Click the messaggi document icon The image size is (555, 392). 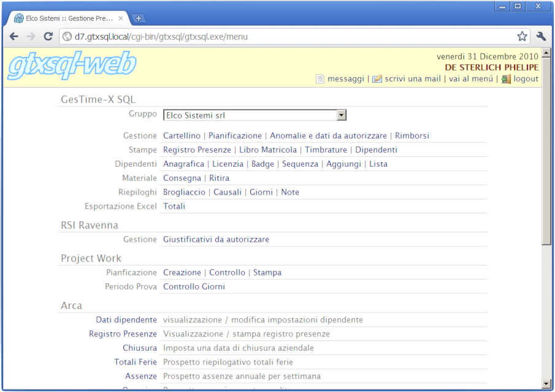tap(320, 79)
